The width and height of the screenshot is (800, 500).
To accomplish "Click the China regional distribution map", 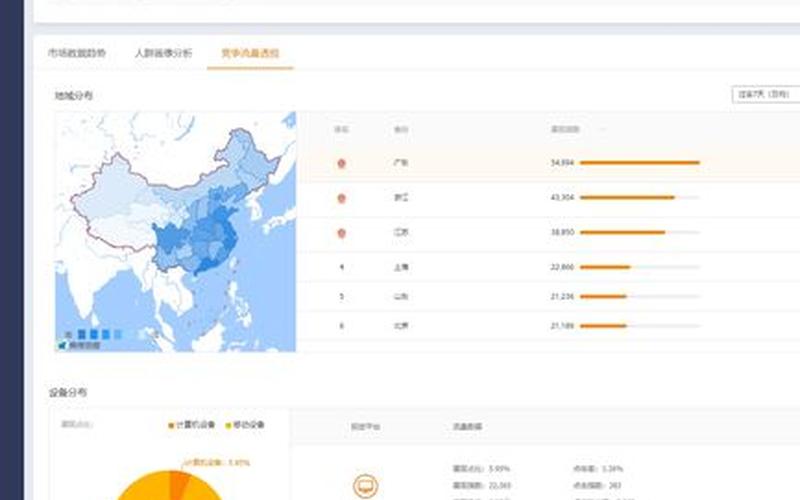I will click(x=176, y=232).
